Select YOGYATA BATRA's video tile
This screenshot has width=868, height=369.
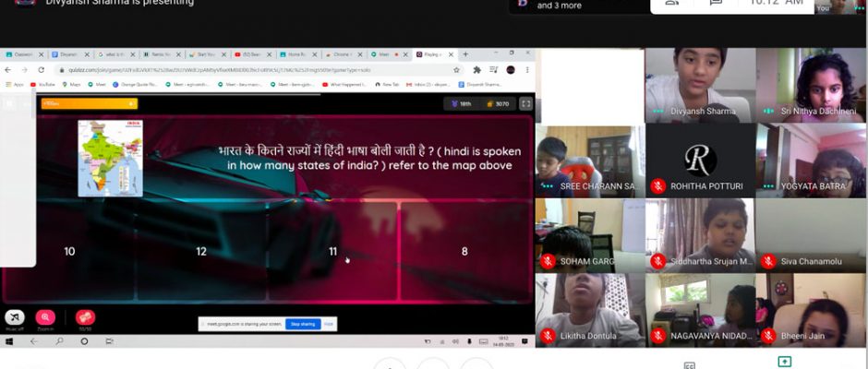tap(811, 161)
